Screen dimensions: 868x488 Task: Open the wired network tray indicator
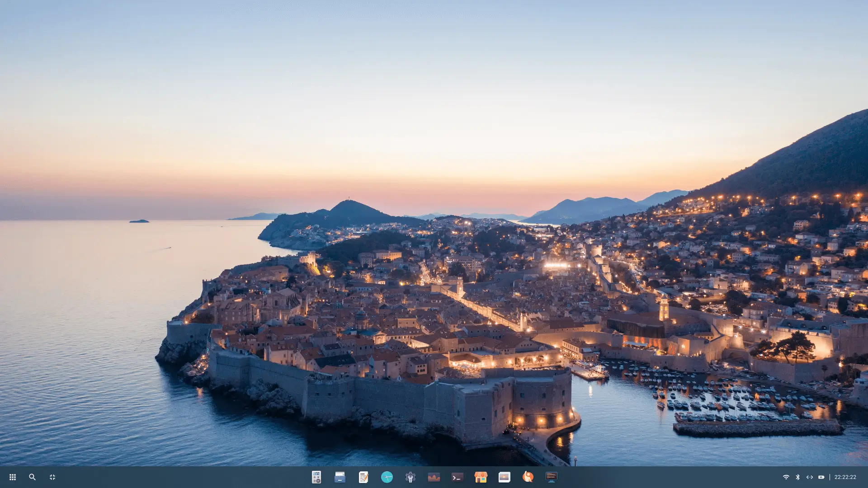coord(810,476)
